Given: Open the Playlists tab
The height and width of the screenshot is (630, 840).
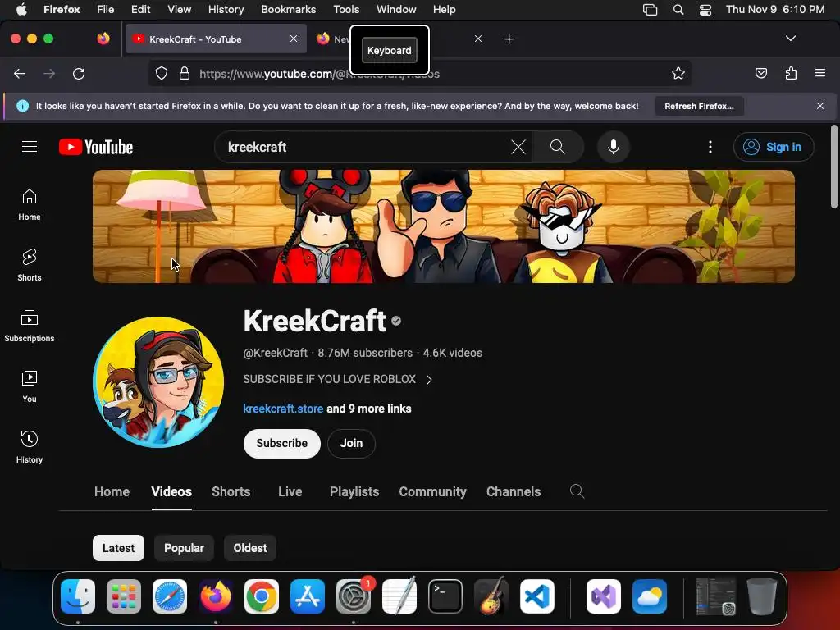Looking at the screenshot, I should coord(354,492).
